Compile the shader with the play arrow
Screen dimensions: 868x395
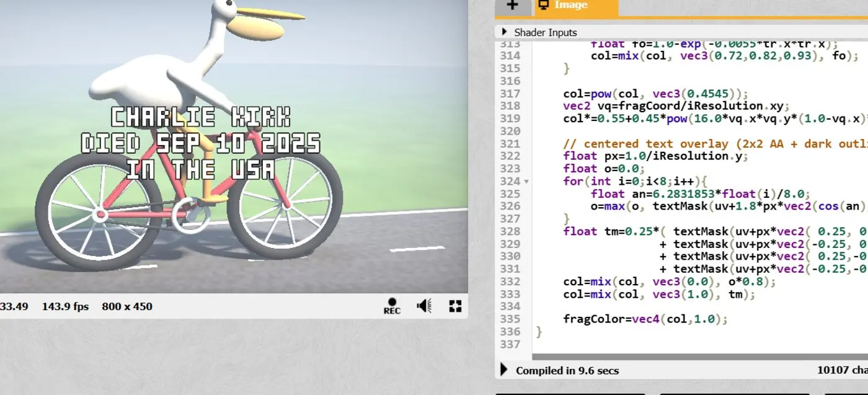coord(504,370)
